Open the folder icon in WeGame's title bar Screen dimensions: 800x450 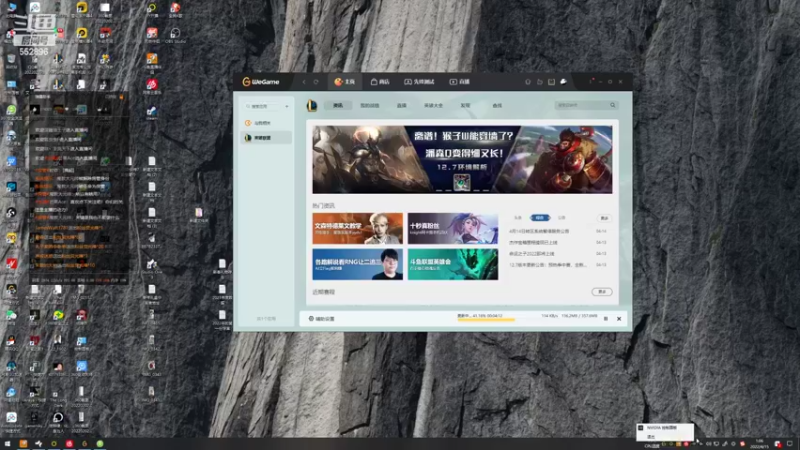click(540, 82)
